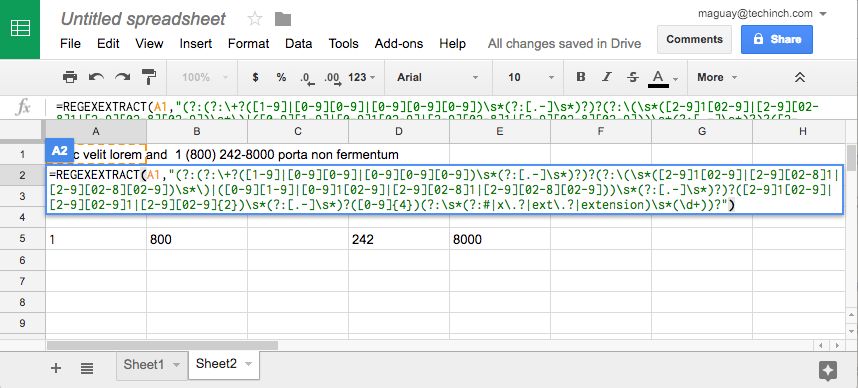The width and height of the screenshot is (858, 388).
Task: Open the Arial font dropdown
Action: pyautogui.click(x=438, y=77)
